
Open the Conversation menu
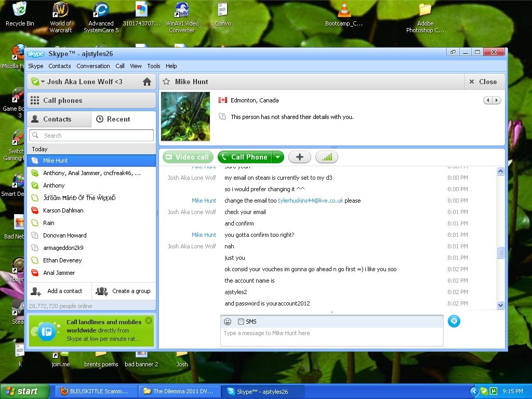[93, 66]
